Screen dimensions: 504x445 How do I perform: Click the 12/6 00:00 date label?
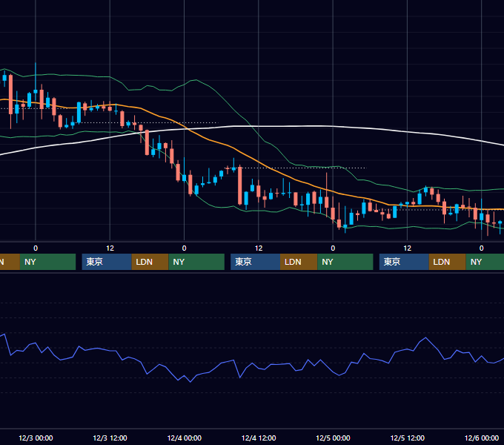pyautogui.click(x=482, y=438)
